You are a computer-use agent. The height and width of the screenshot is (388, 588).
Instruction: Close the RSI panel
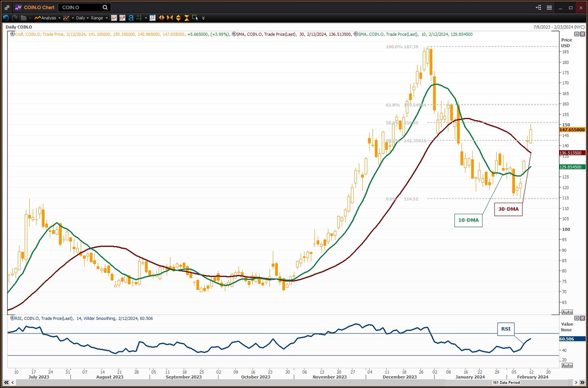tap(582, 318)
